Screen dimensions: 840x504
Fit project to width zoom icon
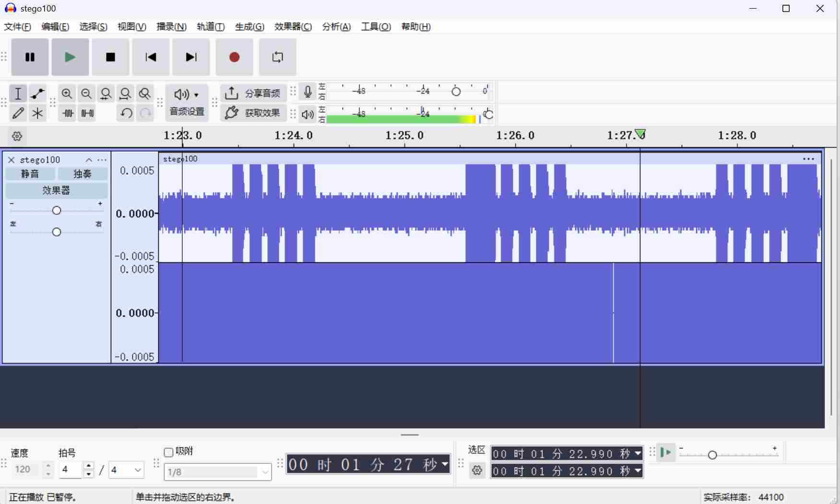pyautogui.click(x=125, y=94)
